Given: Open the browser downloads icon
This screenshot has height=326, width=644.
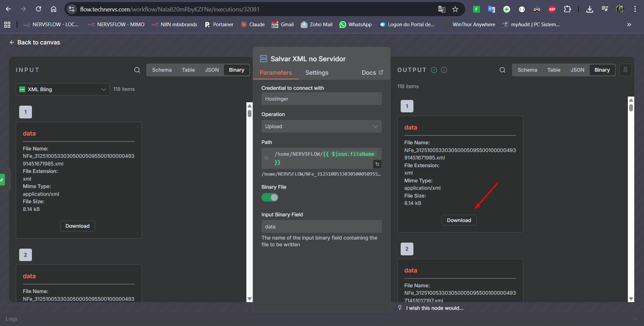Looking at the screenshot, I should (x=590, y=9).
